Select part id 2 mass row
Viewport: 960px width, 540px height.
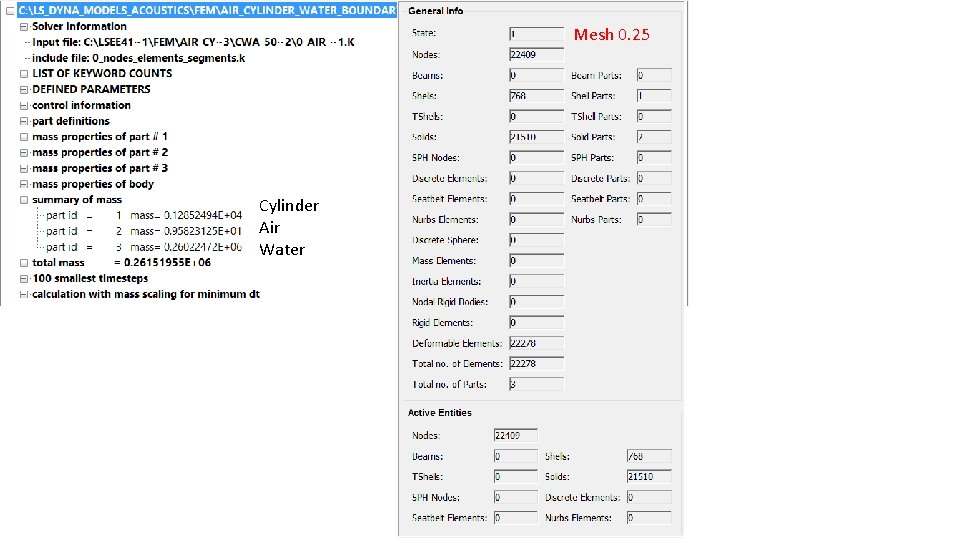tap(144, 231)
